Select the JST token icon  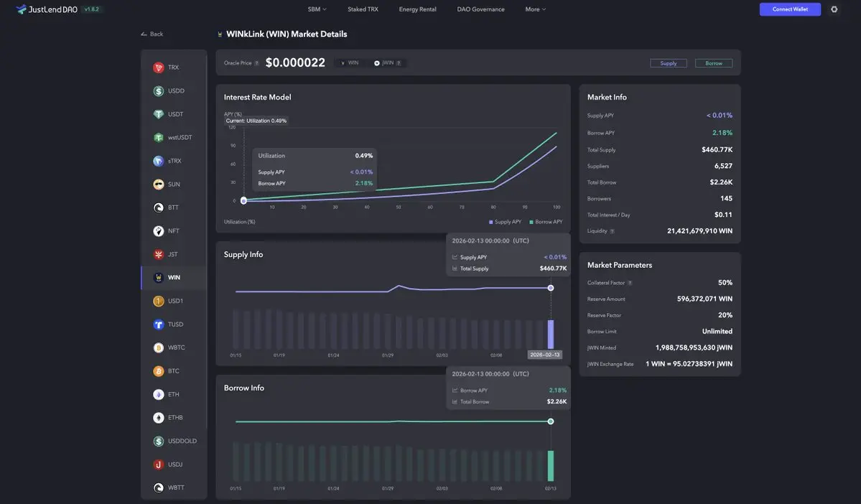coord(159,254)
